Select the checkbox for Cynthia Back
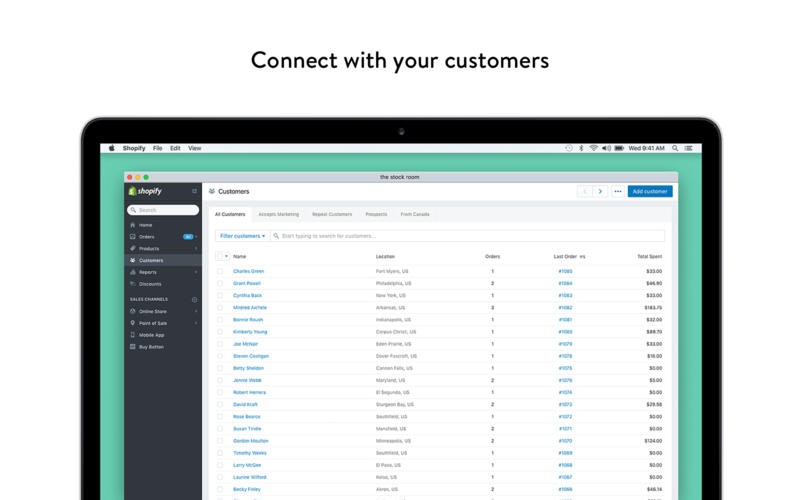The height and width of the screenshot is (500, 800). click(x=220, y=295)
